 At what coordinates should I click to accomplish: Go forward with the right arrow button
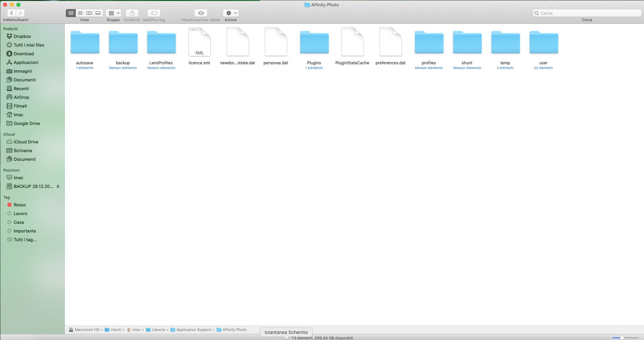pyautogui.click(x=20, y=13)
